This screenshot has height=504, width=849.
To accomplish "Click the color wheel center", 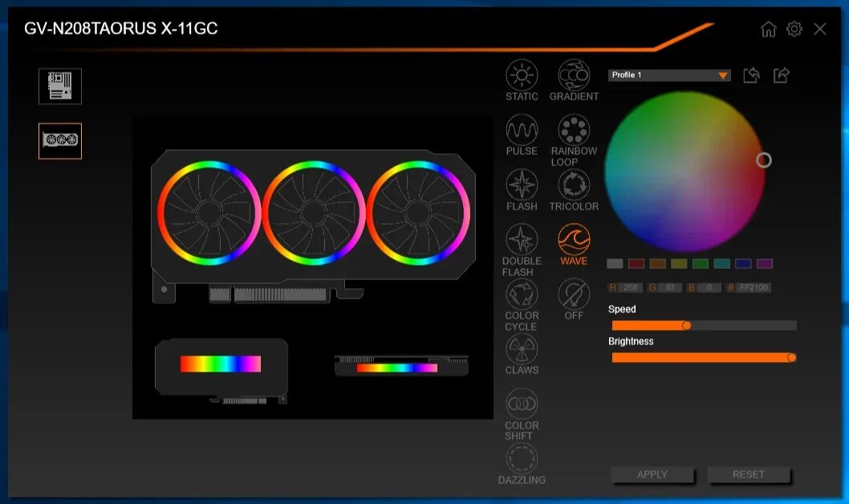I will click(x=685, y=171).
